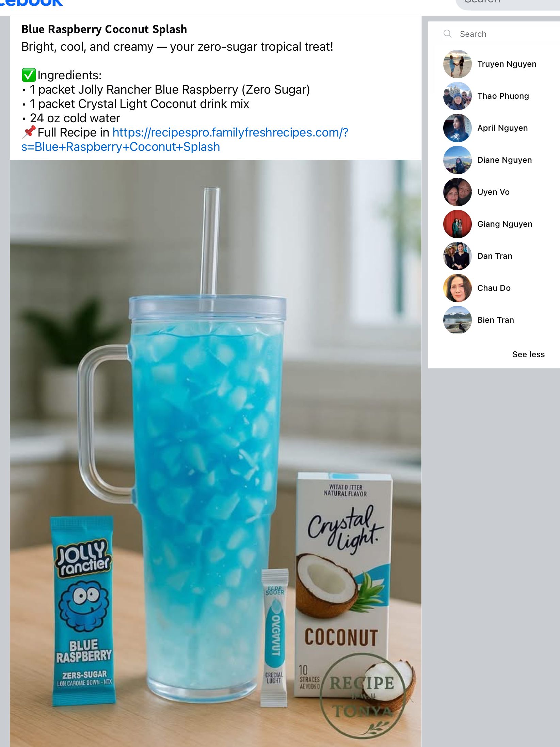This screenshot has width=560, height=747.
Task: Click the Chau Do contact name
Action: click(494, 288)
